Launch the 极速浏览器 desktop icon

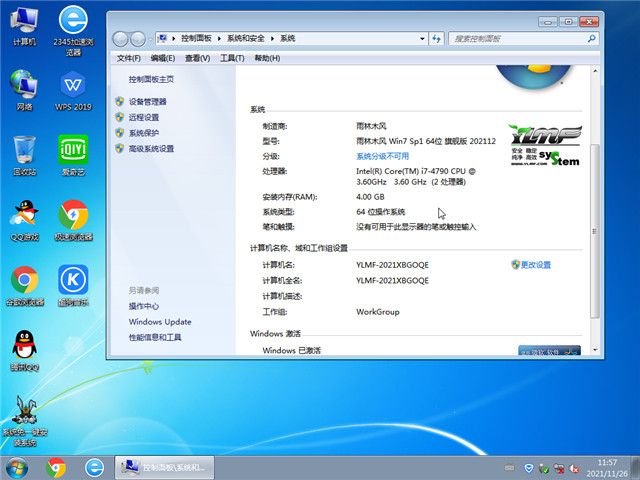click(x=73, y=220)
